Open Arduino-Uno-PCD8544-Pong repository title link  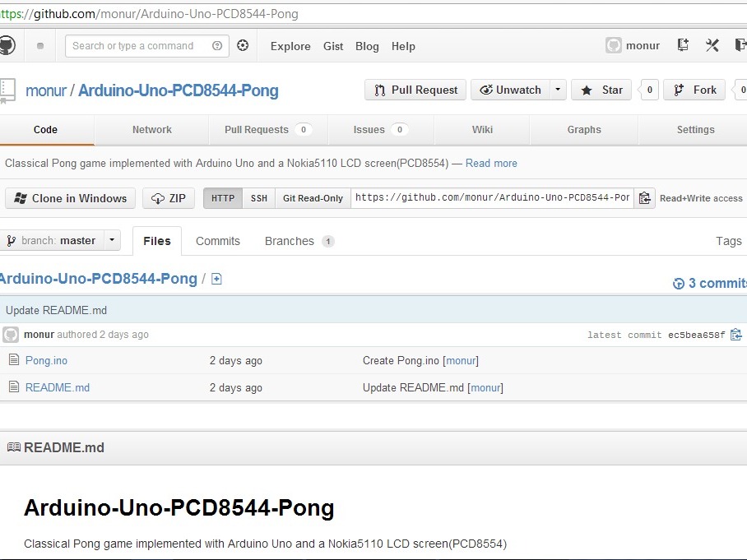179,90
